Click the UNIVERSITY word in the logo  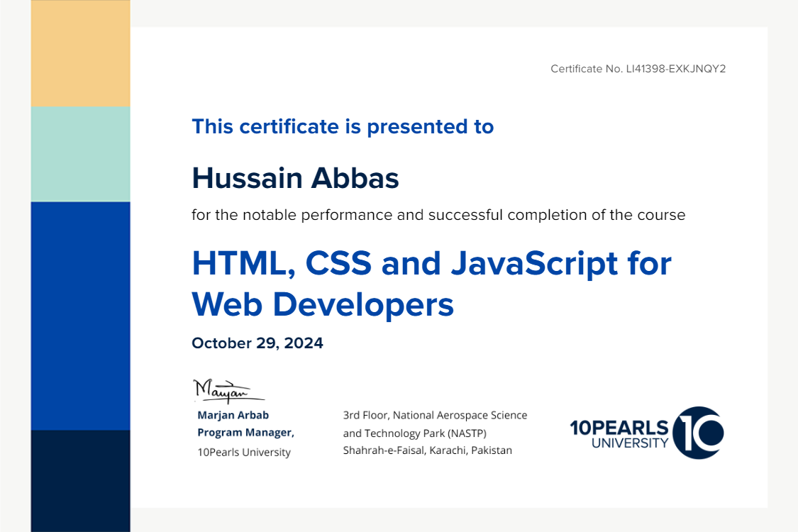(629, 443)
